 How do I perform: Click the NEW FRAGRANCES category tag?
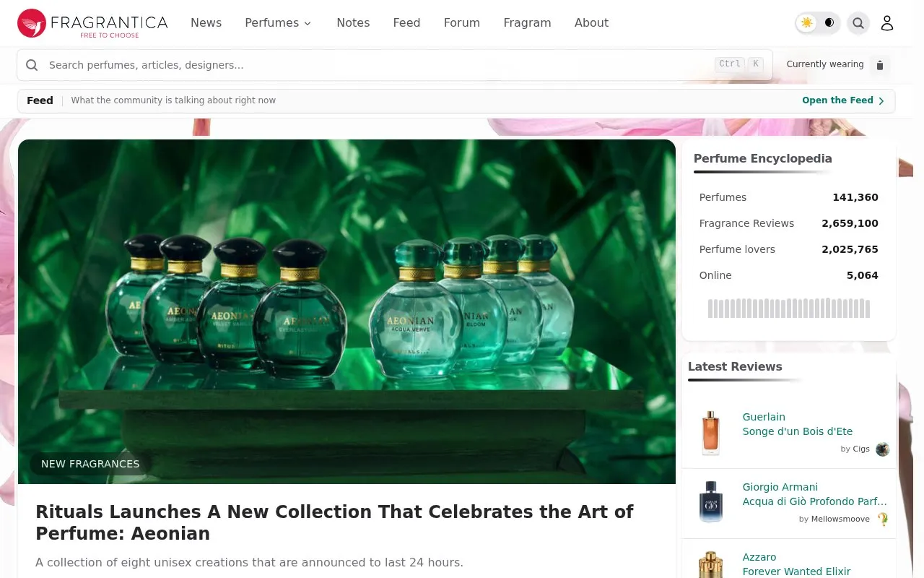[90, 464]
